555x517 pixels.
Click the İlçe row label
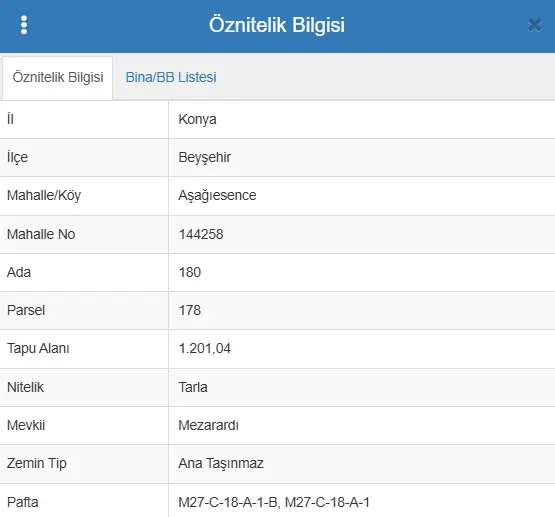[17, 157]
